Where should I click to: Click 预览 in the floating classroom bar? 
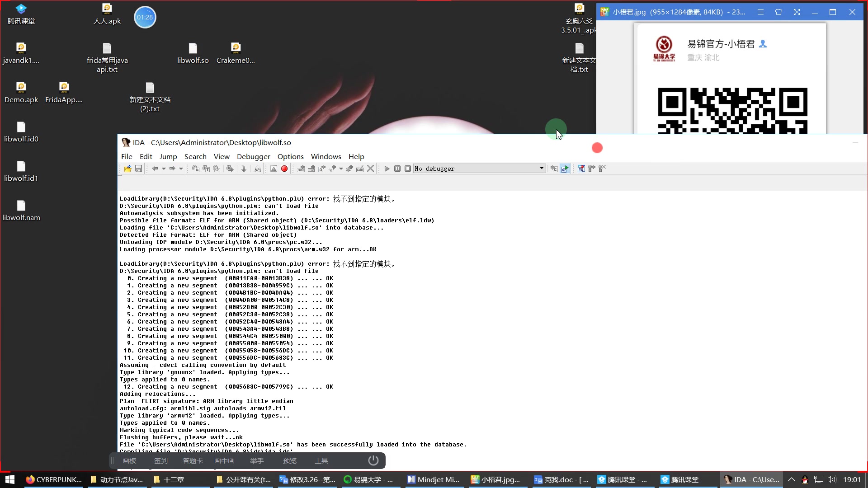click(290, 460)
